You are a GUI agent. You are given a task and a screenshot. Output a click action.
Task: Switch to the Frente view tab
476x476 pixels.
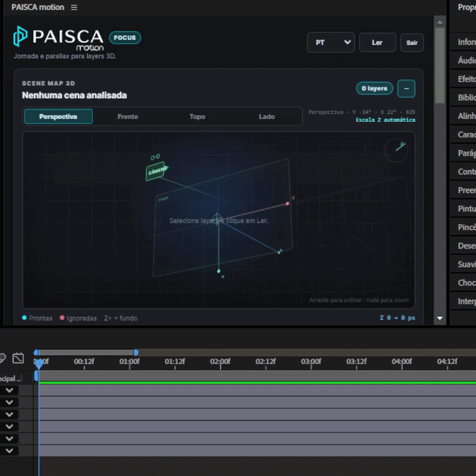(x=128, y=117)
